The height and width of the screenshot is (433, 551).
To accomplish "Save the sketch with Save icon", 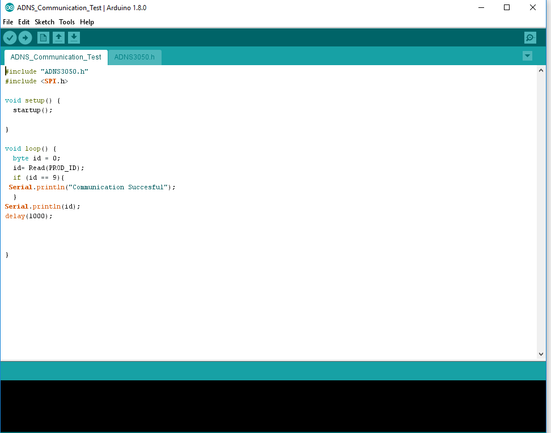I will click(74, 38).
